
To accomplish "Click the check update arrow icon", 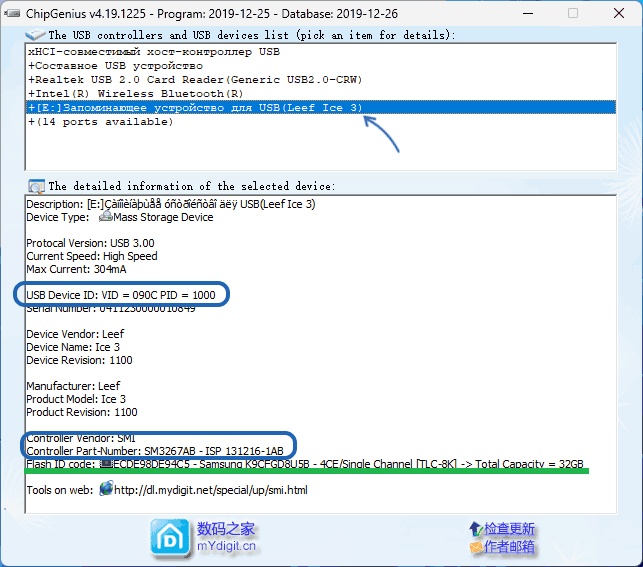I will coord(475,529).
